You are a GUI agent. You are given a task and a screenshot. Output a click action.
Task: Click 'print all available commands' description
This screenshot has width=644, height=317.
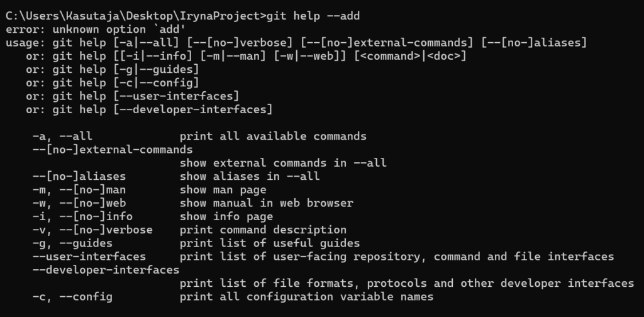273,136
